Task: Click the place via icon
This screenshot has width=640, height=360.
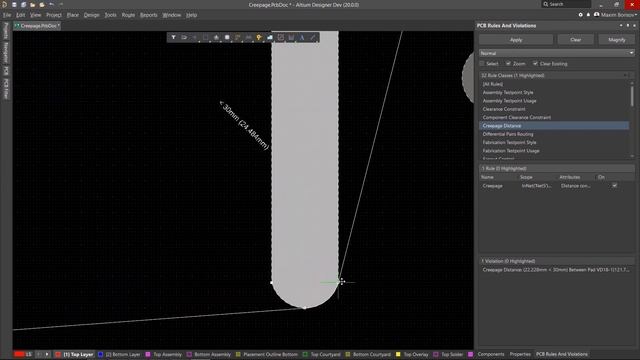Action: [259, 38]
